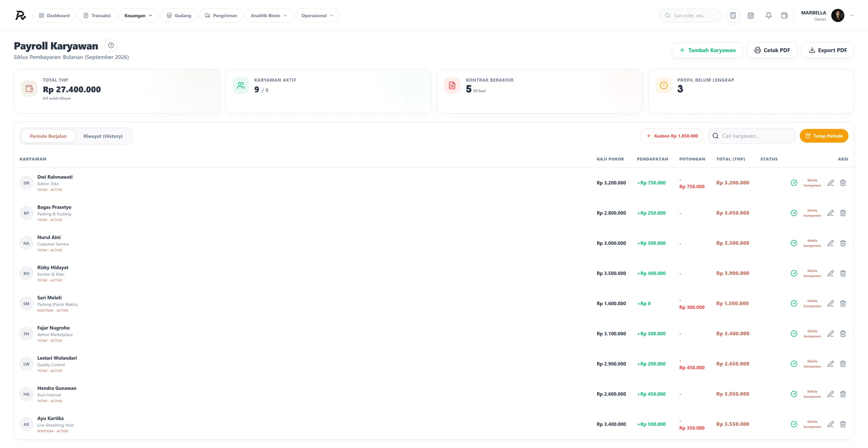
Task: Add Kasbon Rp 1.850.000
Action: pyautogui.click(x=672, y=136)
